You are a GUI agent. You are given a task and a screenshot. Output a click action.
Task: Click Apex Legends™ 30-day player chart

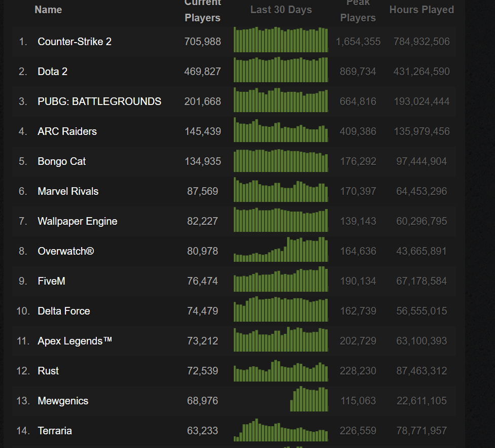pos(281,339)
